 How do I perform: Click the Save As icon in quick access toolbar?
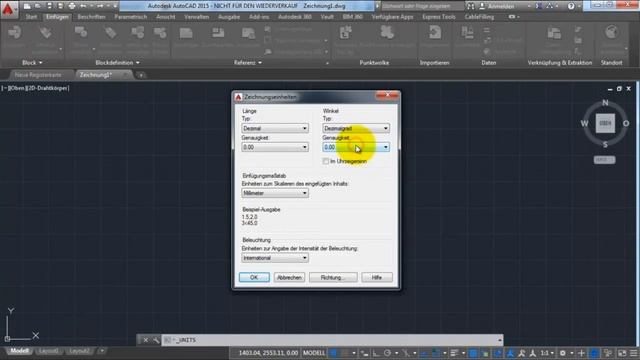(x=60, y=6)
